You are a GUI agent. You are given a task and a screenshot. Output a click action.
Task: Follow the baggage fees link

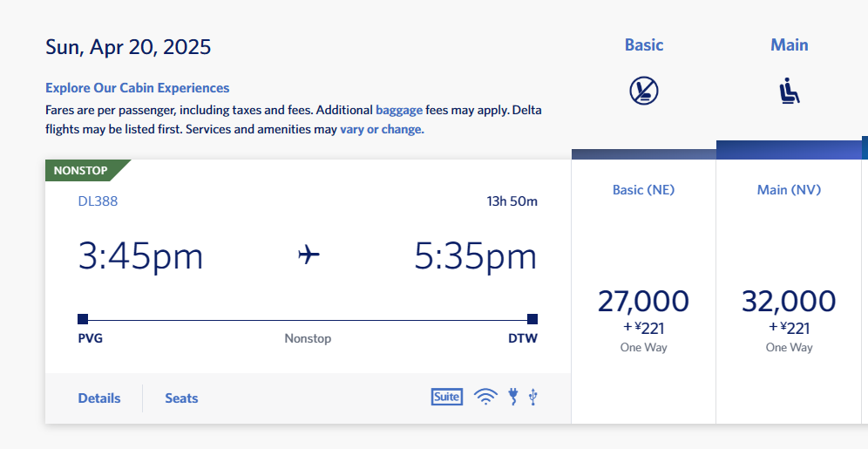coord(399,110)
